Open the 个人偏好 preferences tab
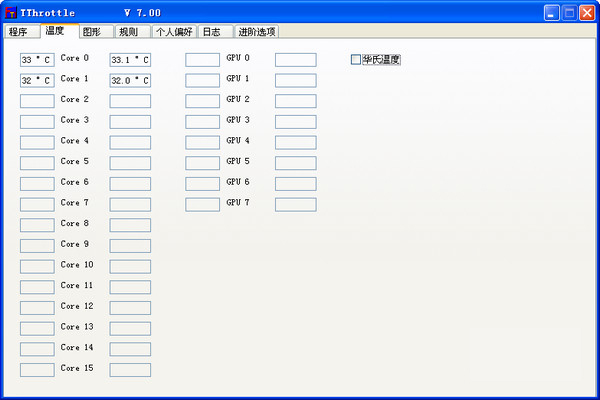Screen dimensions: 600x400 pyautogui.click(x=174, y=31)
